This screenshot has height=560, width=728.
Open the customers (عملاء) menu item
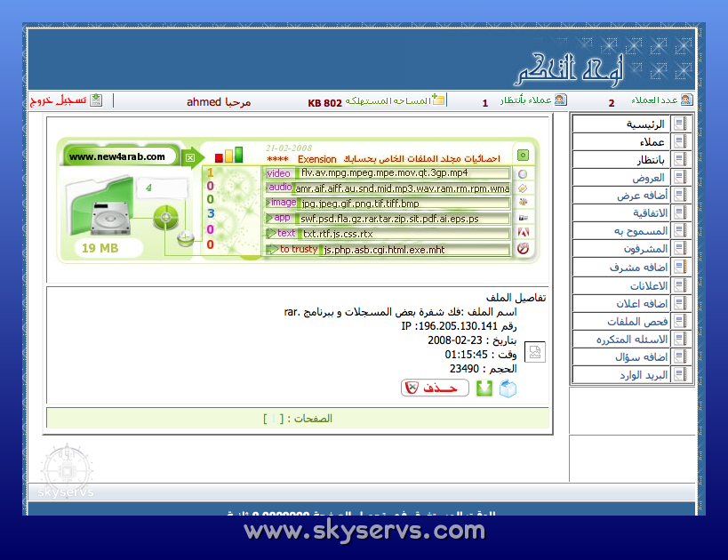point(631,142)
